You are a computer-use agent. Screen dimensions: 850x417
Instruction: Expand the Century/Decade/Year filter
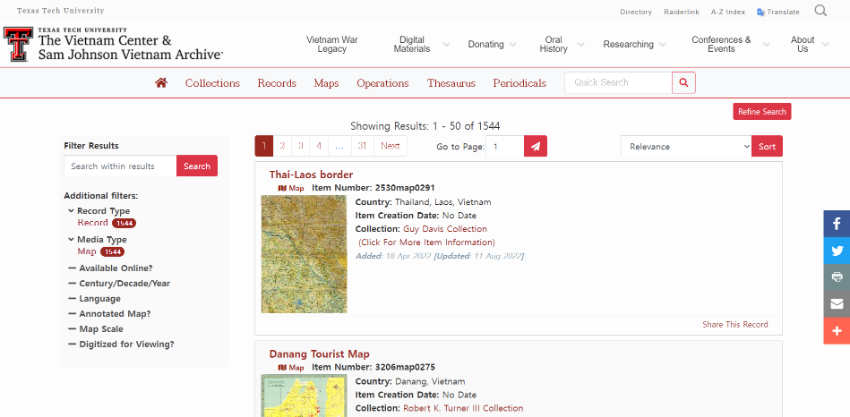point(123,283)
